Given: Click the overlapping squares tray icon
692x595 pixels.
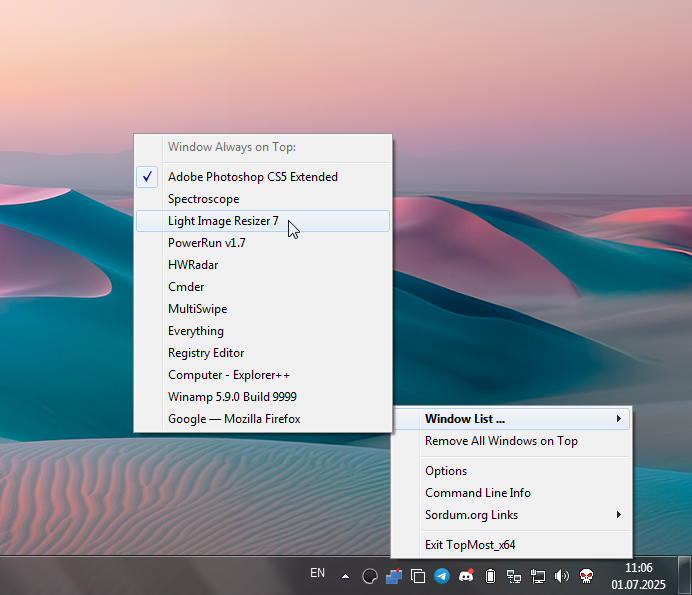Looking at the screenshot, I should (x=418, y=576).
